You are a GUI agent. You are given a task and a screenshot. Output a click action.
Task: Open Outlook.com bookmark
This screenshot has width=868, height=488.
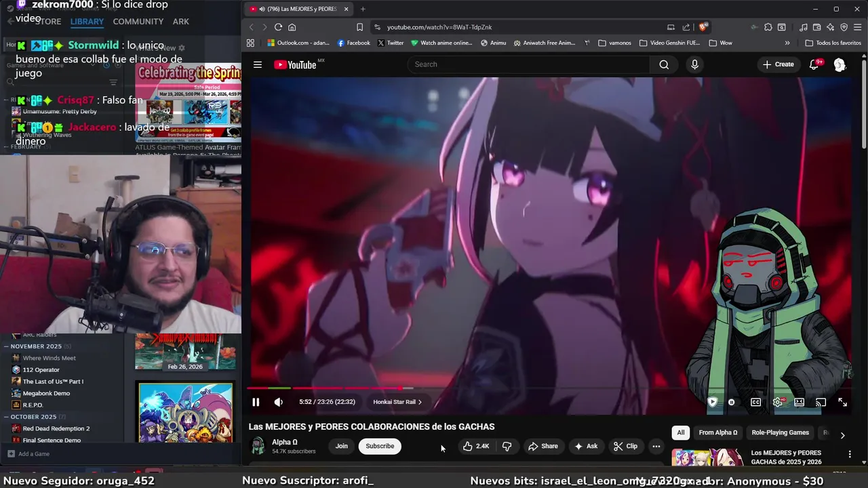[298, 43]
